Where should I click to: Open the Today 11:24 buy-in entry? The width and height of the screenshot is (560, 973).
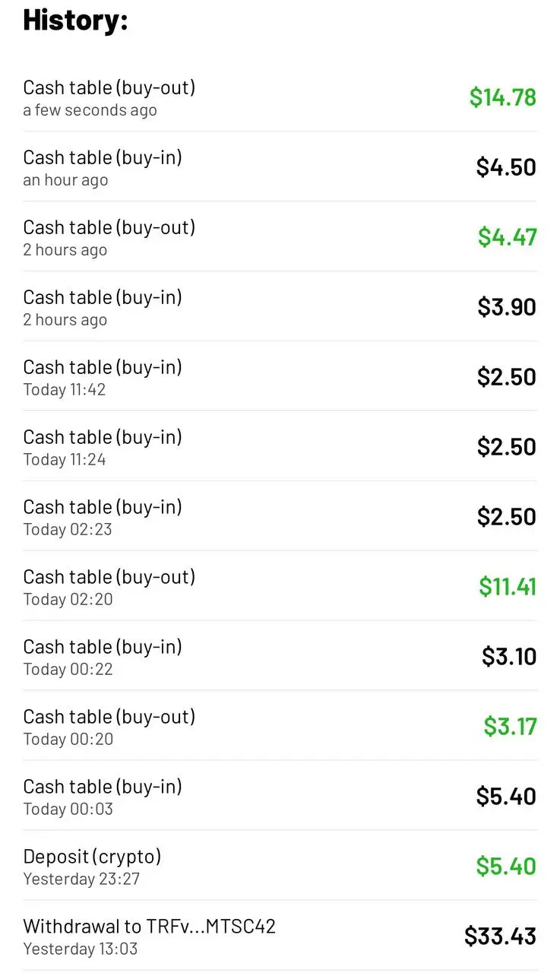[x=280, y=447]
